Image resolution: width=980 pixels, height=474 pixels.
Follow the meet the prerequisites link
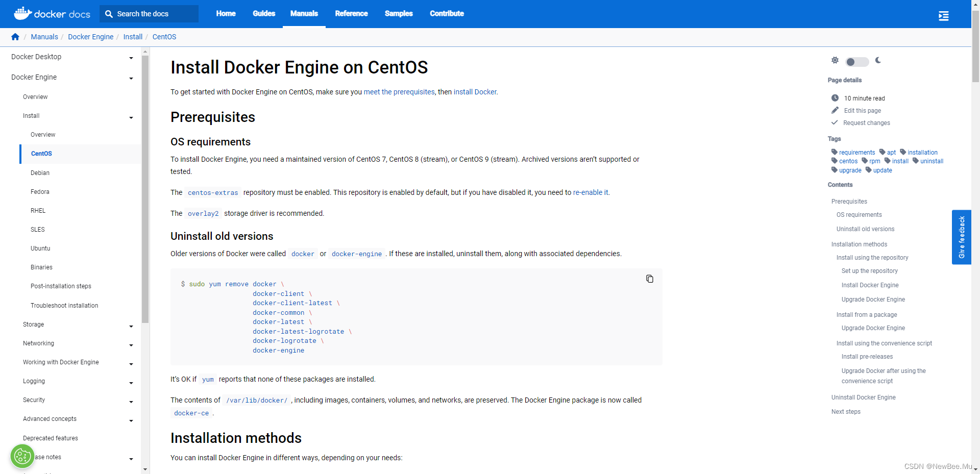point(399,92)
